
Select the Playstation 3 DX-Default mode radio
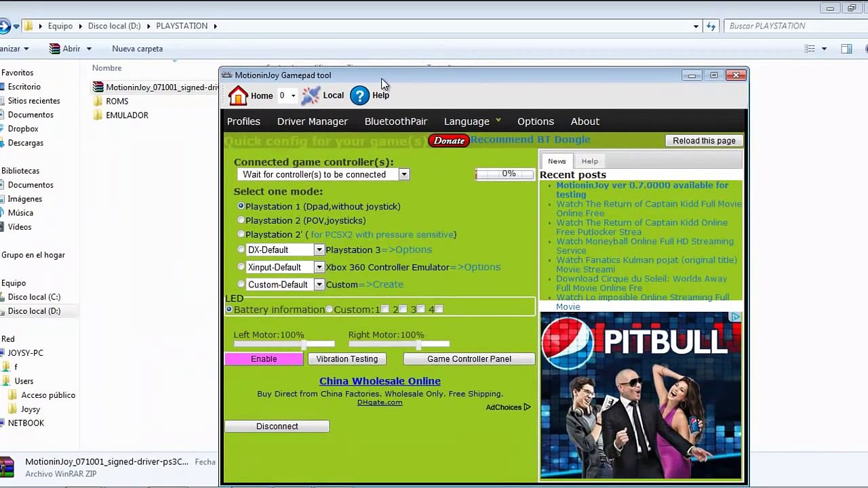(x=241, y=249)
